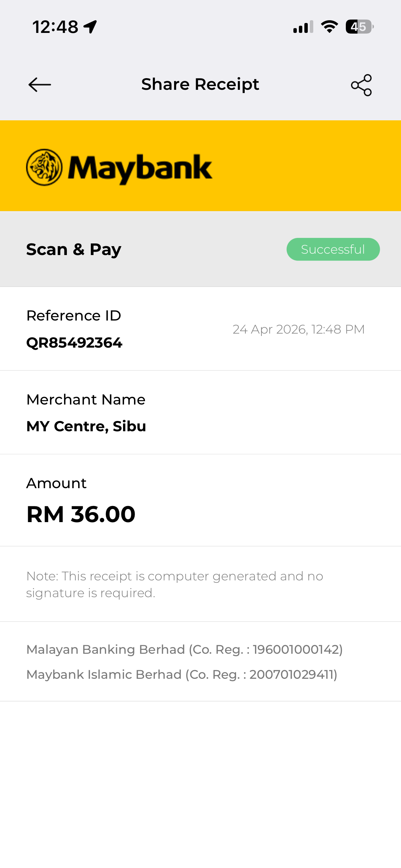Tap the computer generated receipt note
The width and height of the screenshot is (401, 868).
coord(174,584)
